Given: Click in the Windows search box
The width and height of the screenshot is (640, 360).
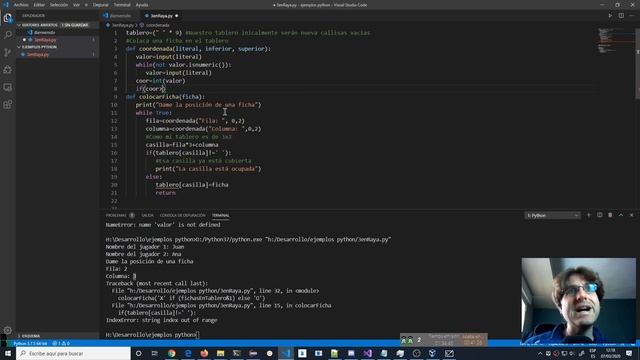Looking at the screenshot, I should 73,353.
